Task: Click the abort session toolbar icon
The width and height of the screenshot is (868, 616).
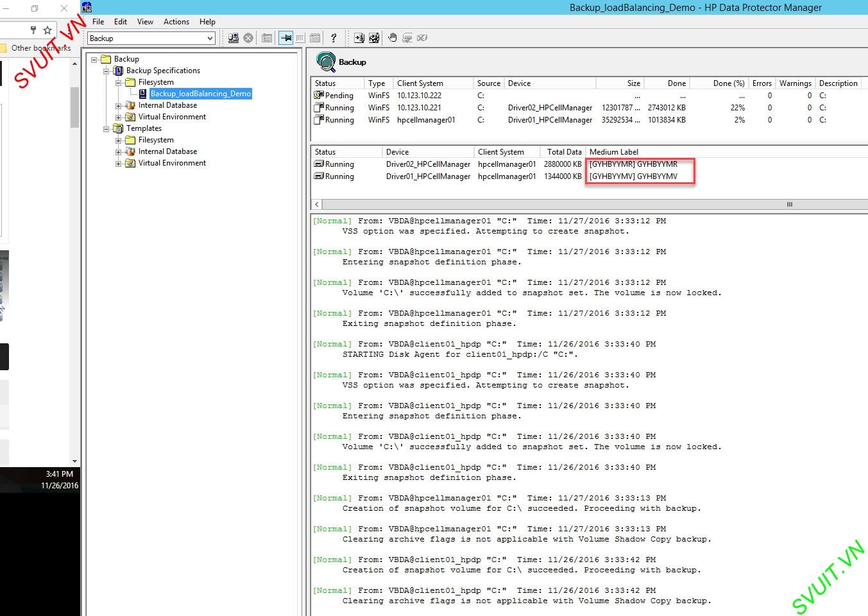Action: (x=248, y=38)
